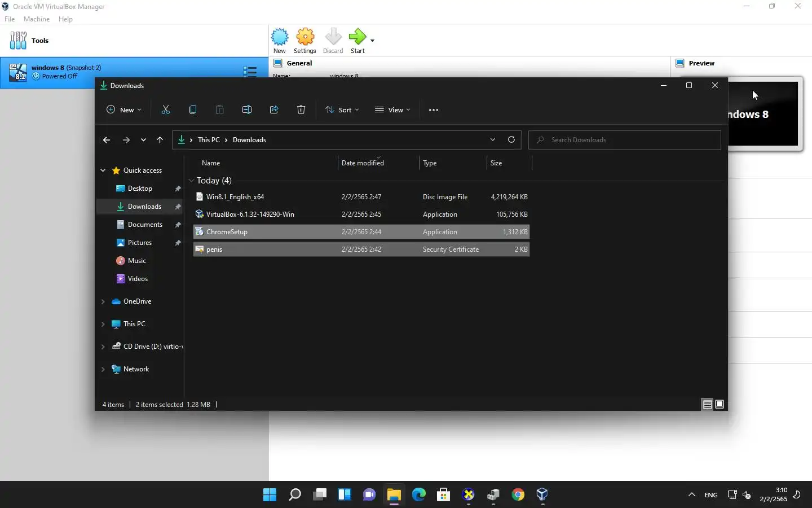Click the Cut icon in Explorer toolbar
812x508 pixels.
[x=166, y=110]
